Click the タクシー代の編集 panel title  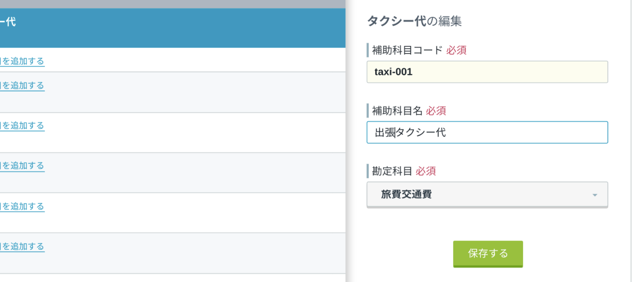point(414,22)
